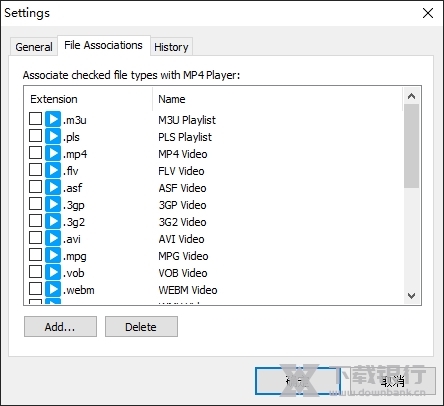Sort by the Extension column header
The width and height of the screenshot is (444, 406).
(x=88, y=99)
